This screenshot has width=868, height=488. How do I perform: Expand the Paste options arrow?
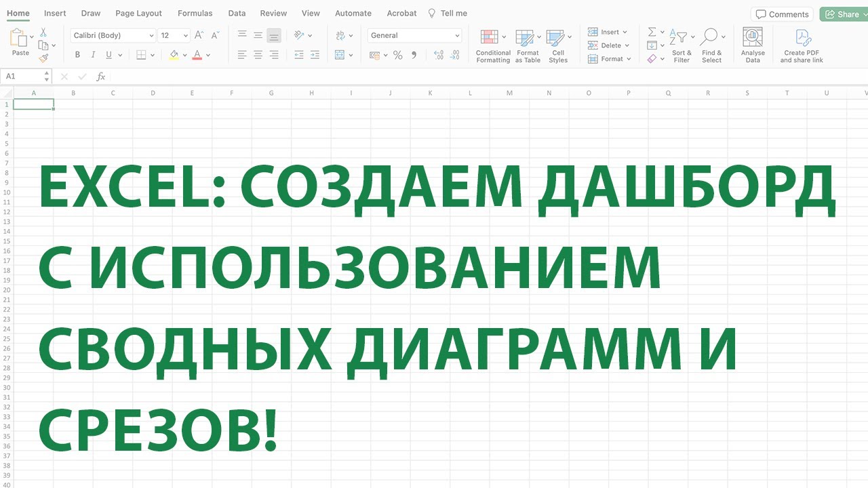(32, 37)
